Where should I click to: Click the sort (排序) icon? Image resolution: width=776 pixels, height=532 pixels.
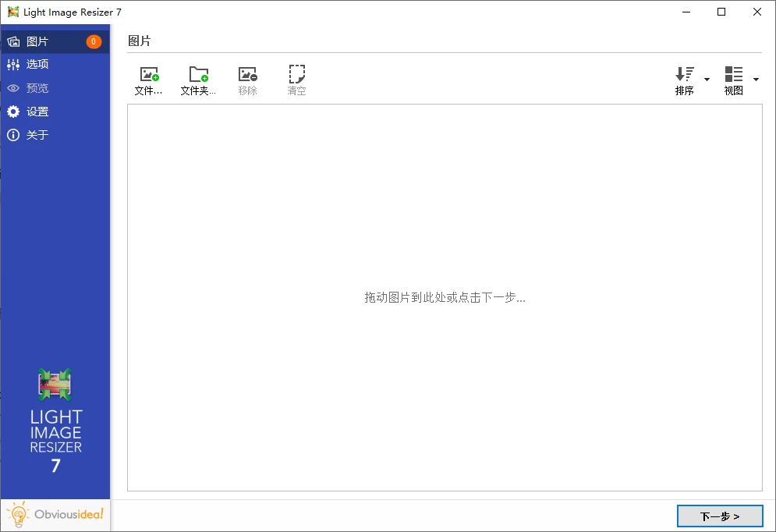(x=684, y=75)
